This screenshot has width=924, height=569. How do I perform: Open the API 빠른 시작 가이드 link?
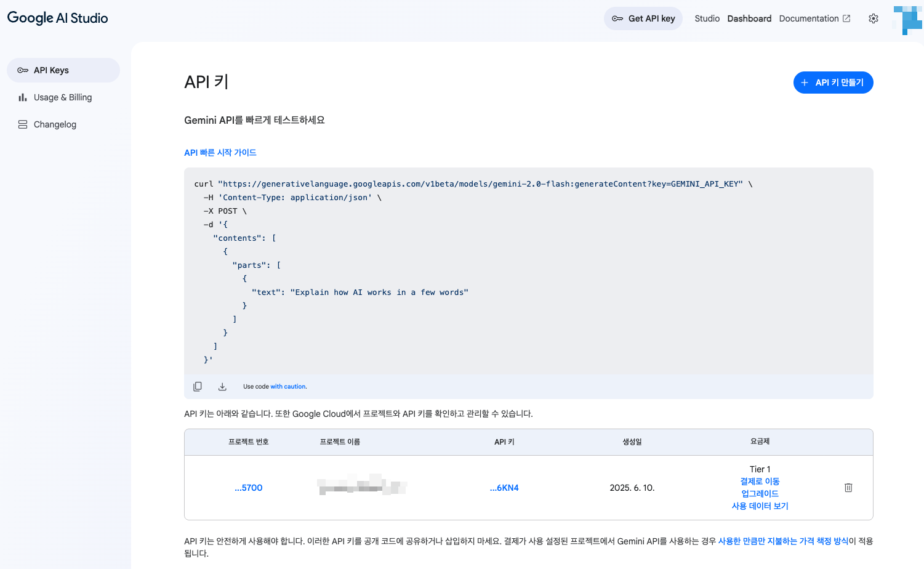point(220,153)
